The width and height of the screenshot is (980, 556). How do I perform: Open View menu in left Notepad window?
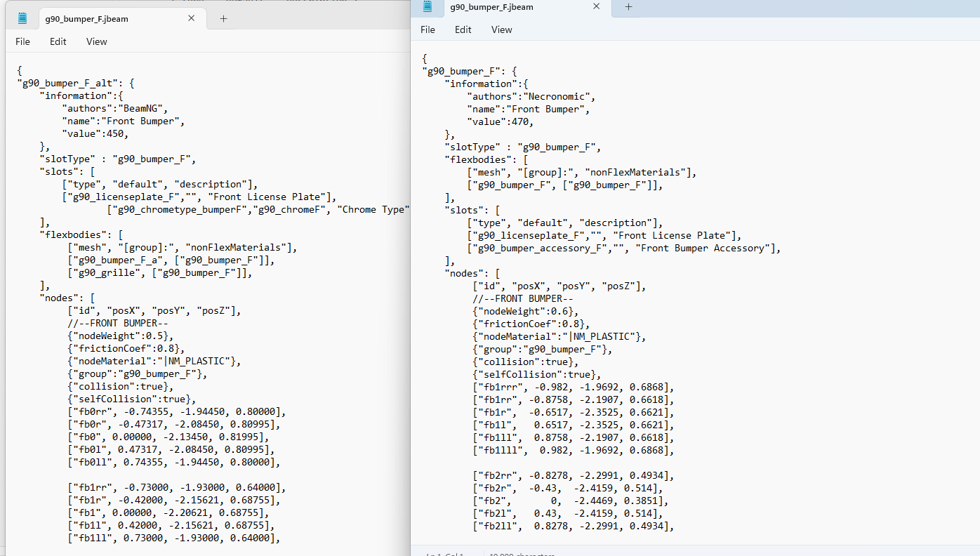96,41
